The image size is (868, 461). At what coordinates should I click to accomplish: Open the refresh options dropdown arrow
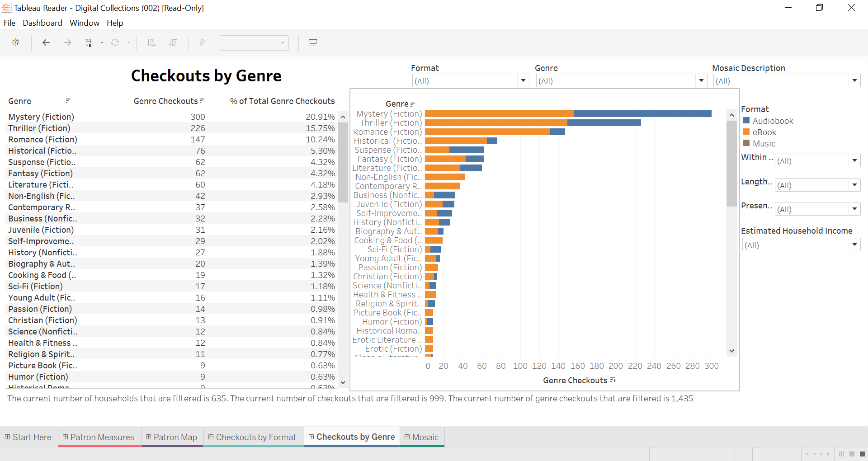coord(128,43)
